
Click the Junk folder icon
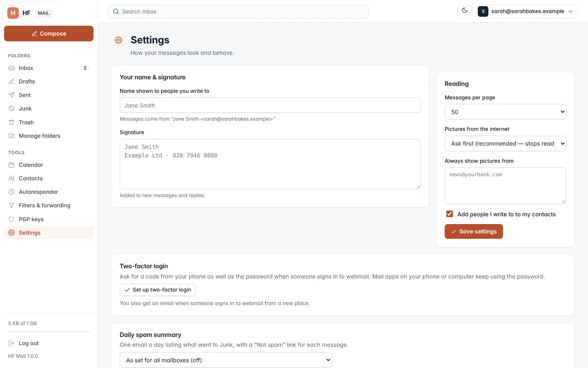pos(11,108)
